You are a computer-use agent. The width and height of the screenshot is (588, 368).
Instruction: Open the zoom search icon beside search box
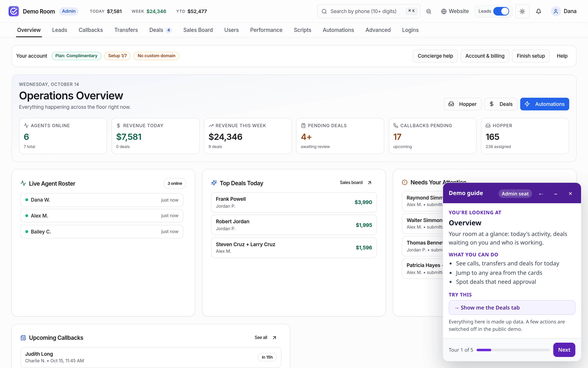429,11
